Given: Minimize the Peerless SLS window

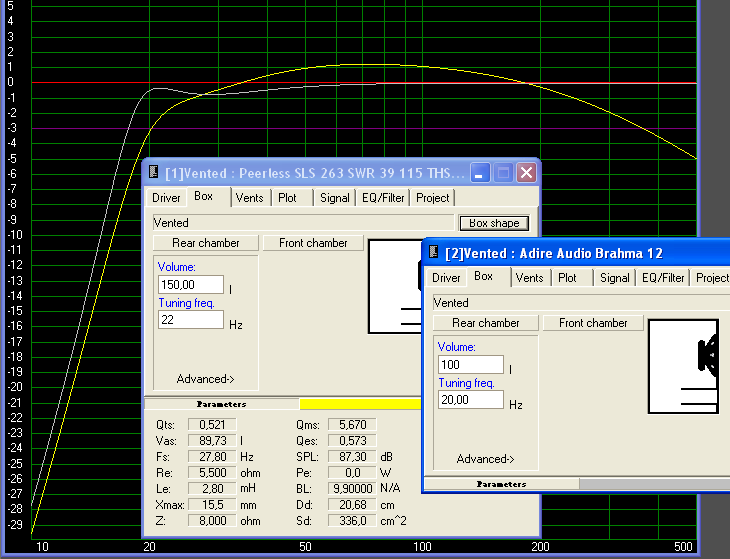Looking at the screenshot, I should [480, 173].
